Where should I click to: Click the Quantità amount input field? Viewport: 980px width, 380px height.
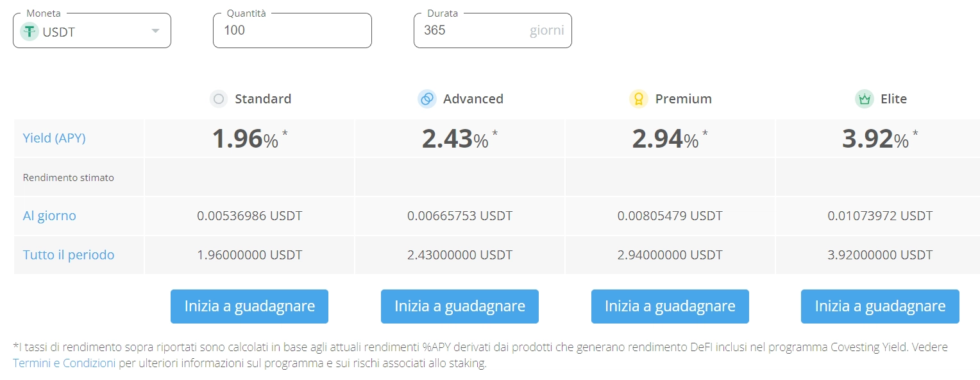(292, 30)
